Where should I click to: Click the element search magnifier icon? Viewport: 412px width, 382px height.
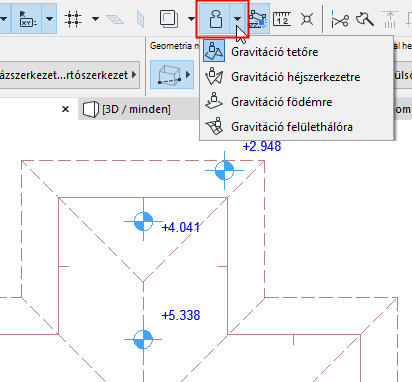(x=365, y=19)
